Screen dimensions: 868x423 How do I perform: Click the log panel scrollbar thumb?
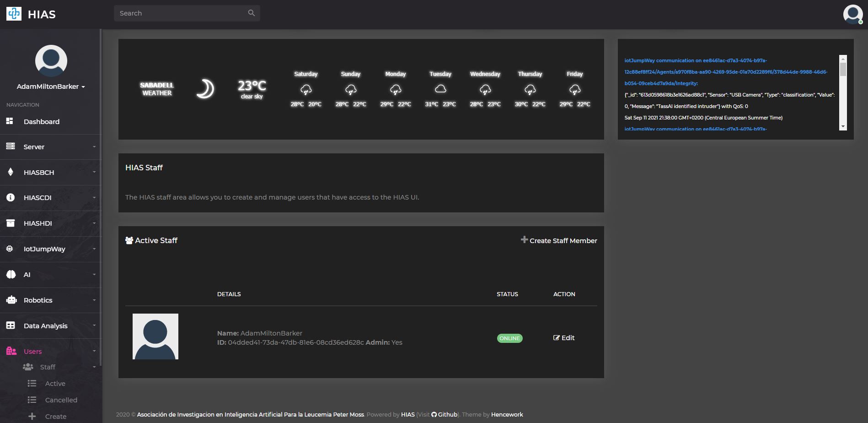(843, 69)
